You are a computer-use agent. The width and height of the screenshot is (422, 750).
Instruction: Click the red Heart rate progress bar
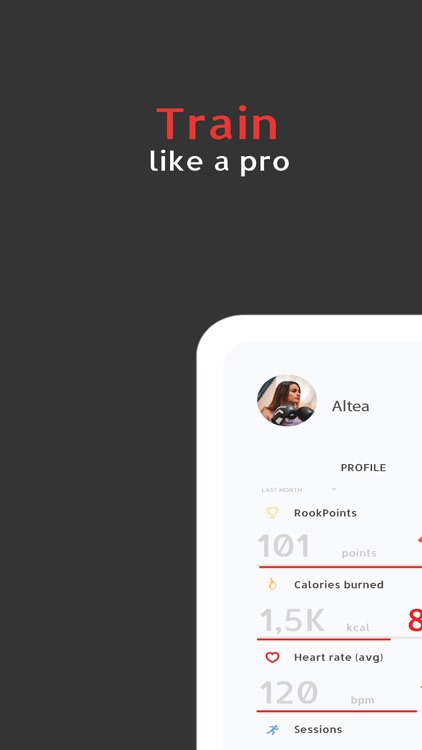point(337,711)
